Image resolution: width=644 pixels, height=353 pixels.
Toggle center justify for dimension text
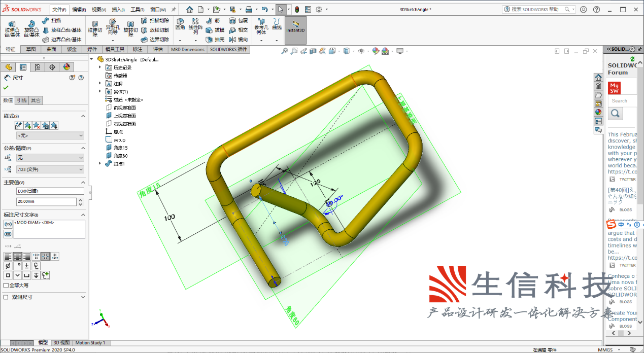click(x=17, y=256)
